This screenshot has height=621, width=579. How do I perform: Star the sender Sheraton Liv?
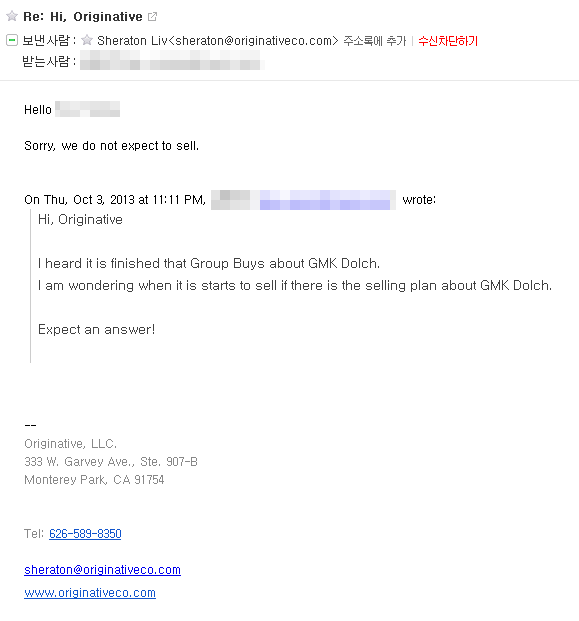point(87,40)
